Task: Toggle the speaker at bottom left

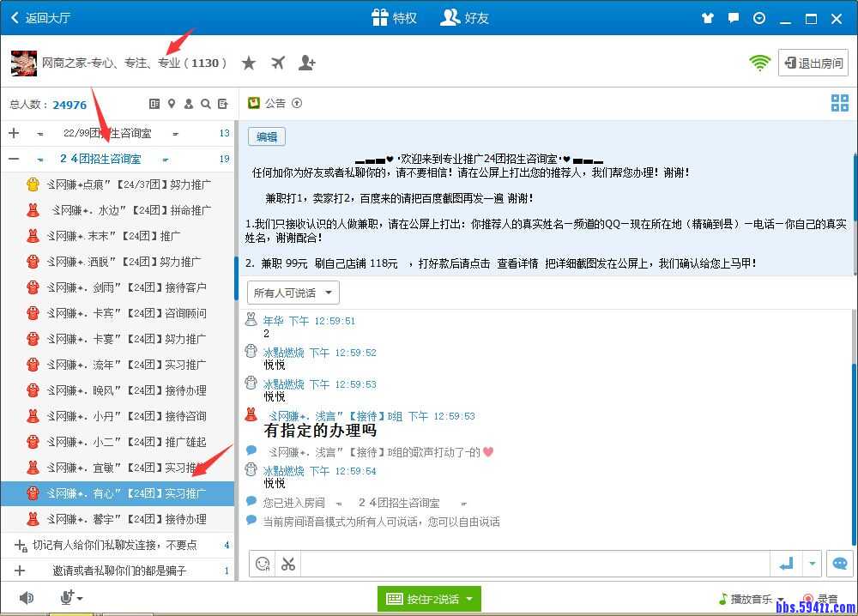Action: click(x=25, y=598)
